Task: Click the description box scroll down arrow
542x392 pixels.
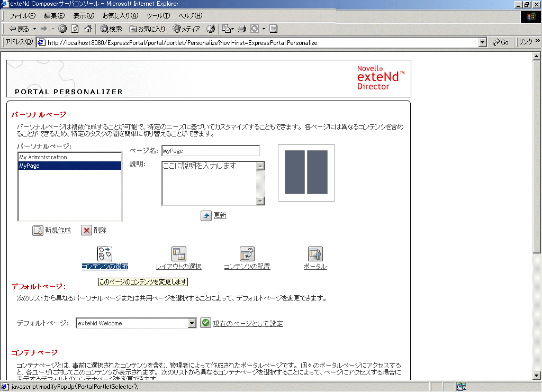Action: (260, 201)
